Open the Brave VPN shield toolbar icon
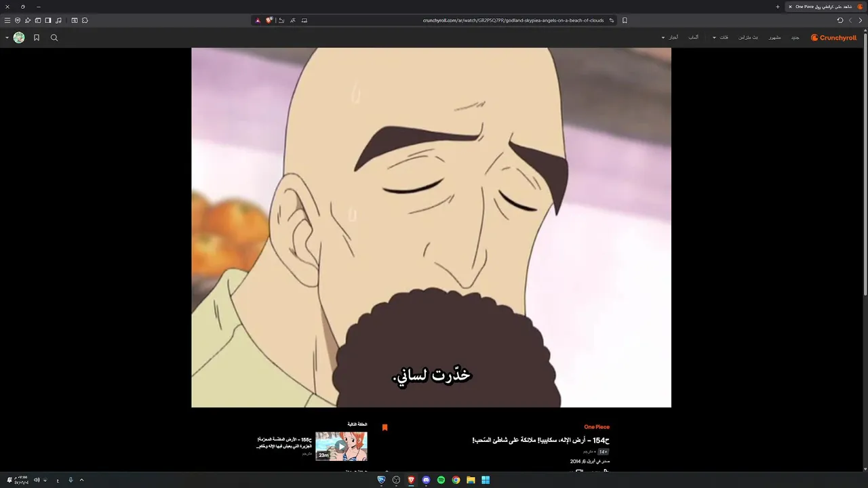Image resolution: width=868 pixels, height=488 pixels. [x=18, y=20]
